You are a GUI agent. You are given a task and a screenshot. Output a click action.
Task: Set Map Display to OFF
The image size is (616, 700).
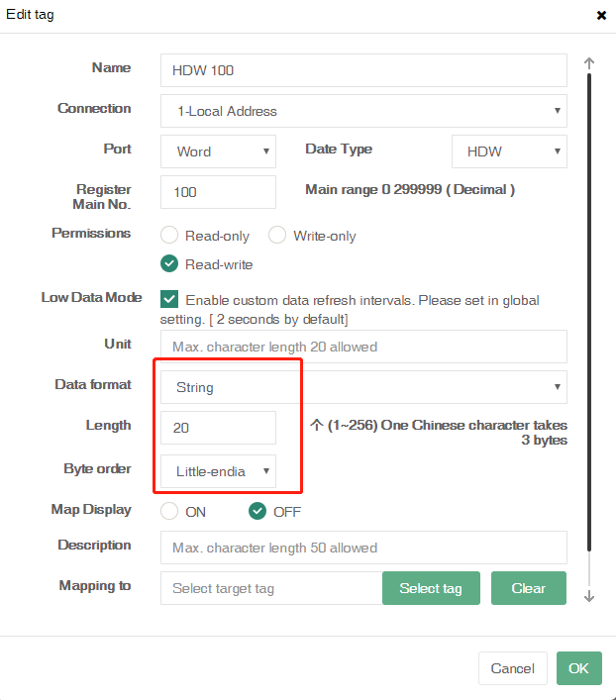point(257,512)
